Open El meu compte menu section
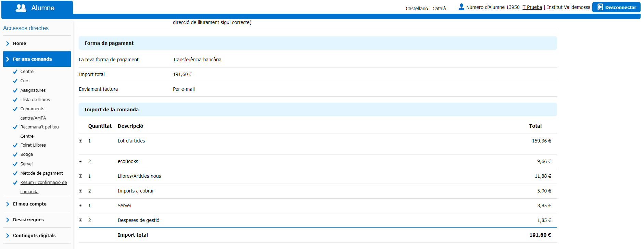The image size is (644, 249). click(x=29, y=204)
